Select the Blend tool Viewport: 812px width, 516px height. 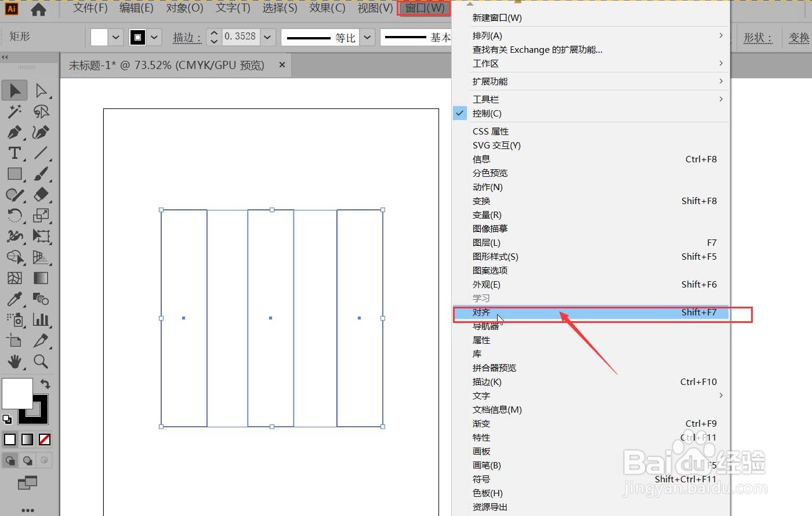[41, 299]
